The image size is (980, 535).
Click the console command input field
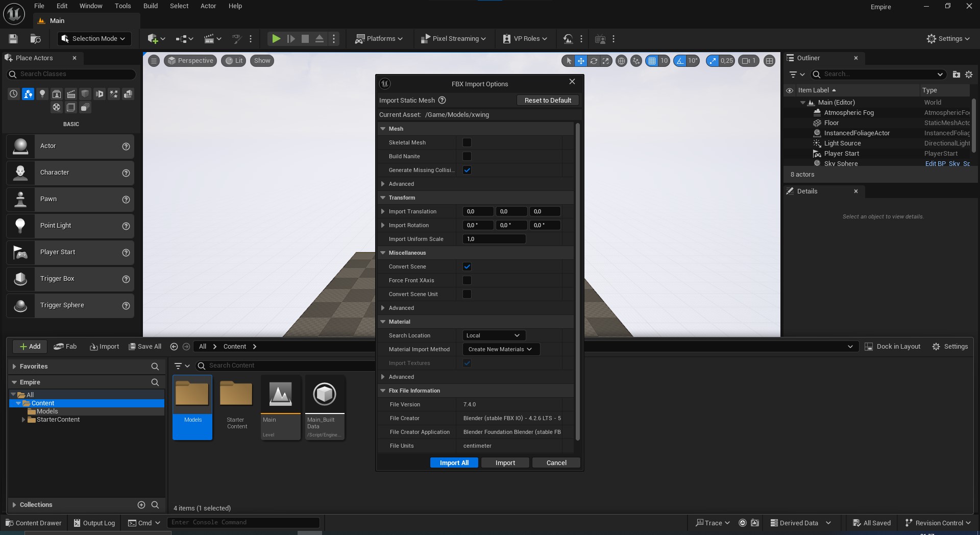(243, 523)
